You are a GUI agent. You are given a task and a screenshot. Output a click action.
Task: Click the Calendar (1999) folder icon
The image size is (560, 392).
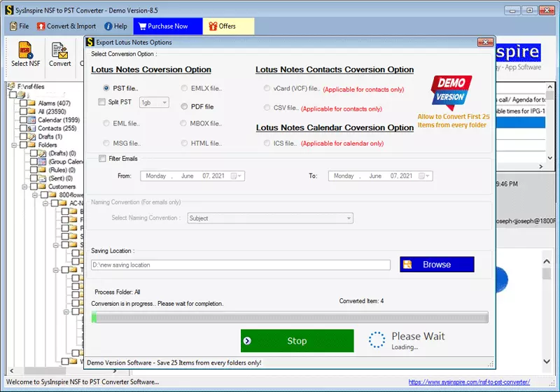click(31, 120)
